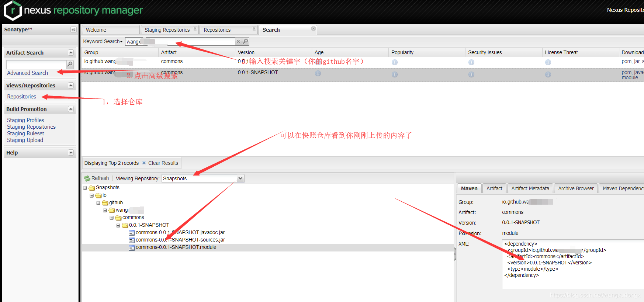This screenshot has height=302, width=644.
Task: Collapse the Build Promotion section
Action: (71, 109)
